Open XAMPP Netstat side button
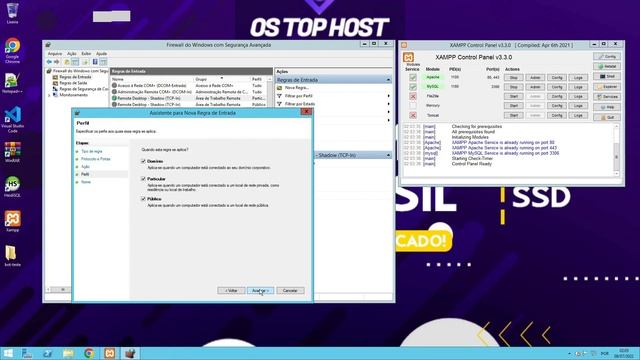640x360 pixels. [607, 67]
